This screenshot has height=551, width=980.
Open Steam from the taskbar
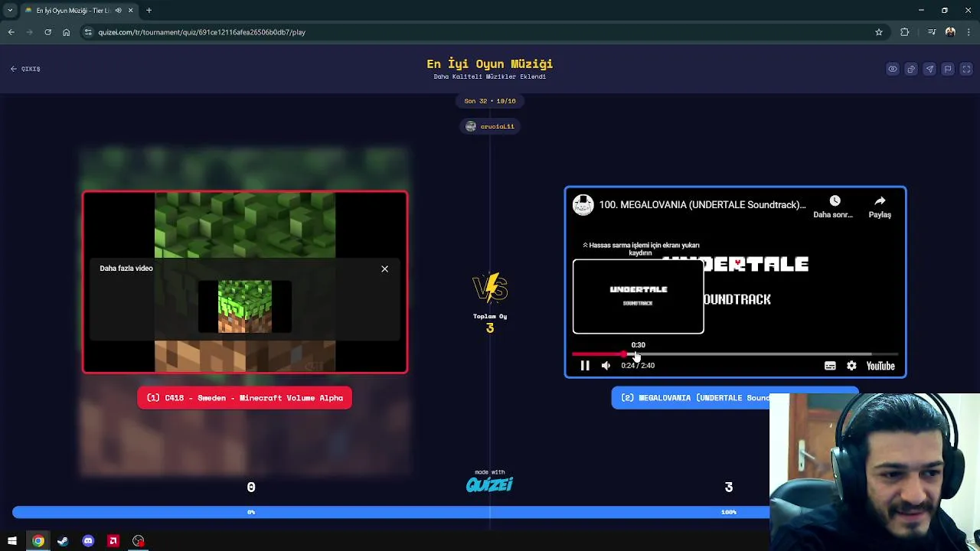63,541
